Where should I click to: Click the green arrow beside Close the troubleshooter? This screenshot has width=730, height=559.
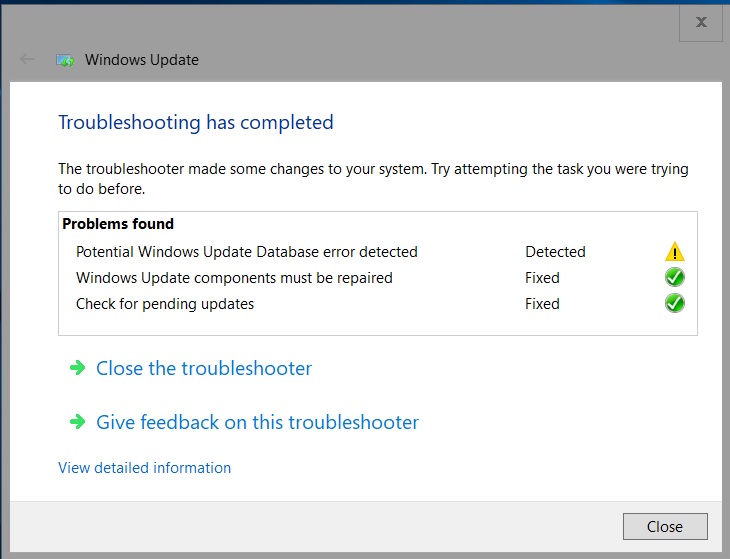78,368
